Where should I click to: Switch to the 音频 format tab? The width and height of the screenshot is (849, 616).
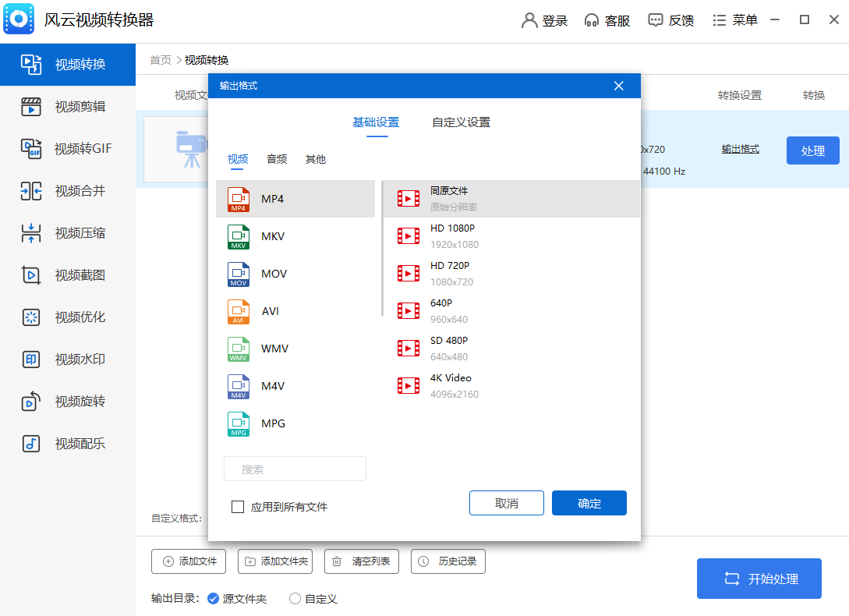click(277, 159)
